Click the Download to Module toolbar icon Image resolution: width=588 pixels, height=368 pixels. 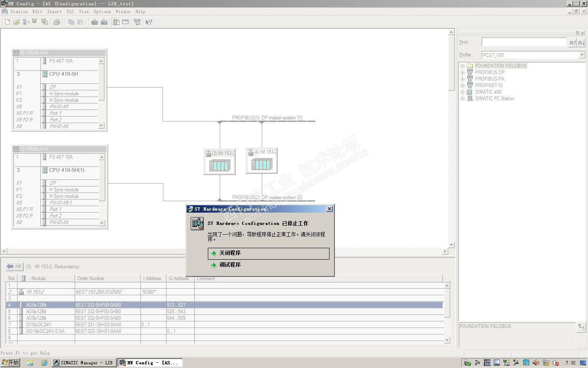(95, 22)
